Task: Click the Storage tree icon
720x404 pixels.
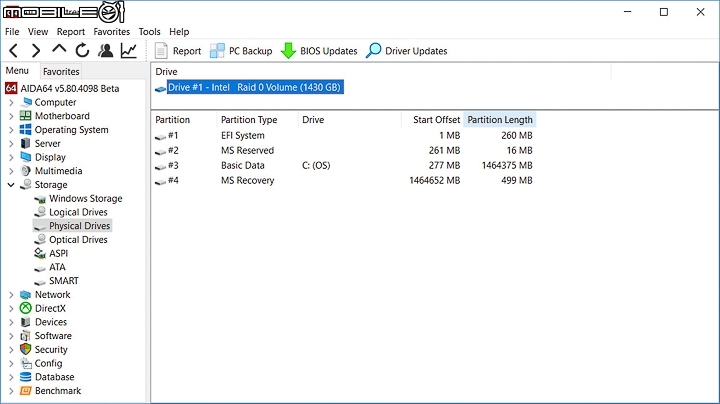Action: (x=26, y=185)
